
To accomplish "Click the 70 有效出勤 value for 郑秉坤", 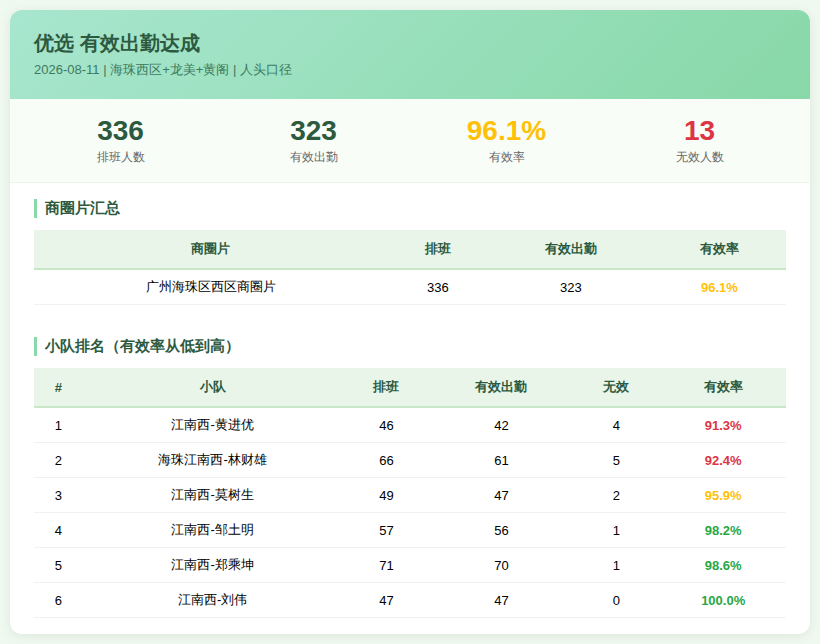I will (x=501, y=566).
